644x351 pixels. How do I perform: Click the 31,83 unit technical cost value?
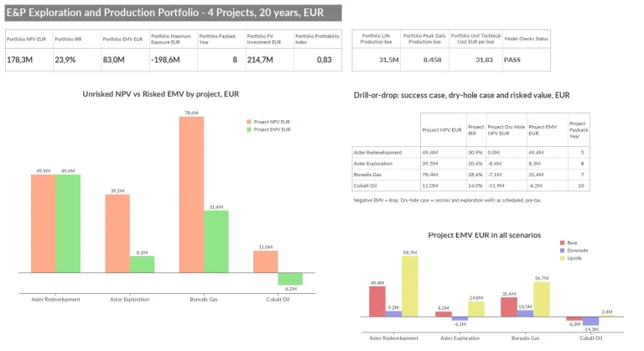484,60
